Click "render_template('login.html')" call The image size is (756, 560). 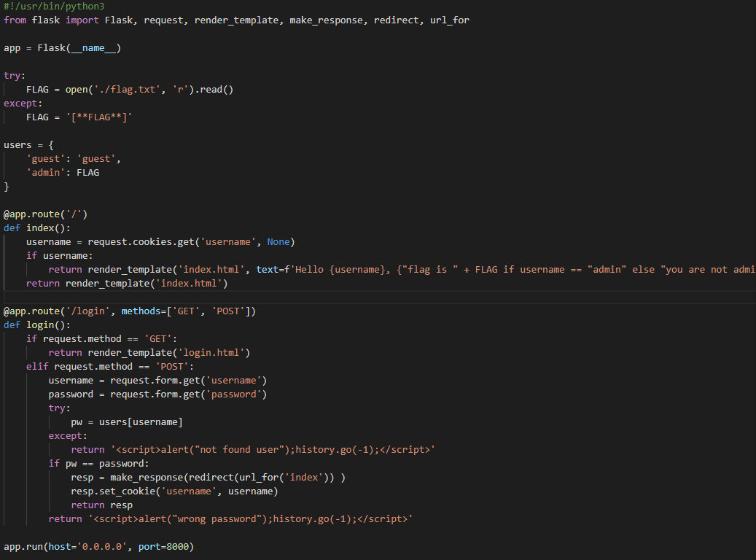pos(168,353)
